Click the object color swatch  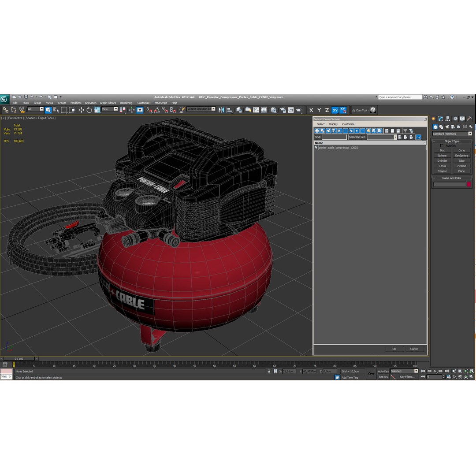469,184
